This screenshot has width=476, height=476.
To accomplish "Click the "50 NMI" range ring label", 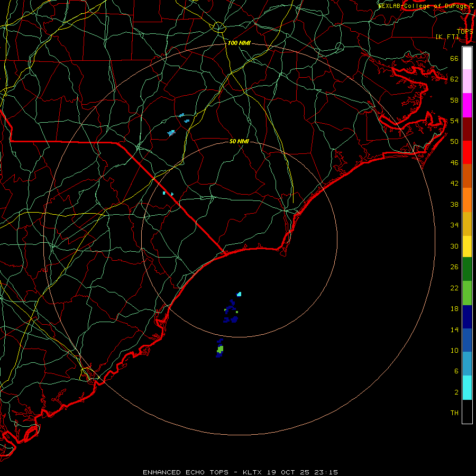I will 239,141.
